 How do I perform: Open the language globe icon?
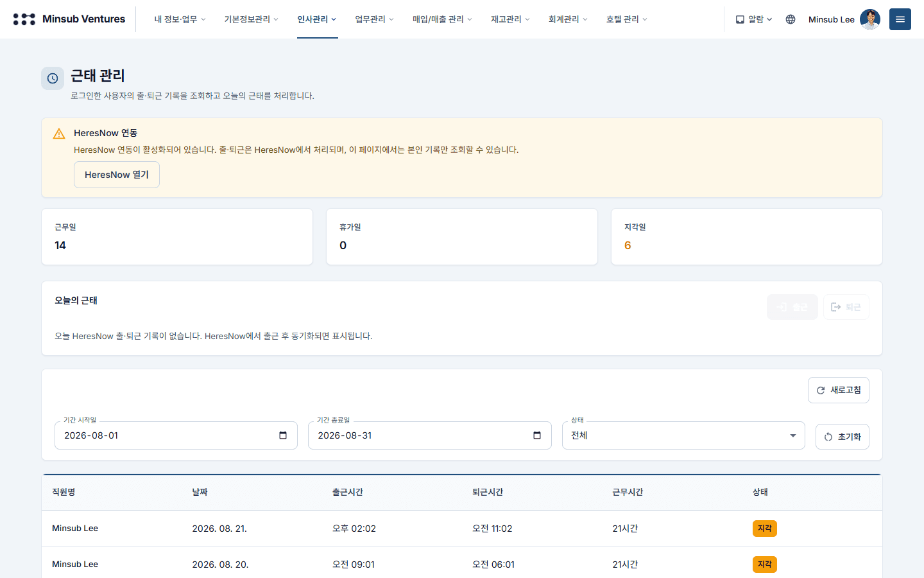791,19
